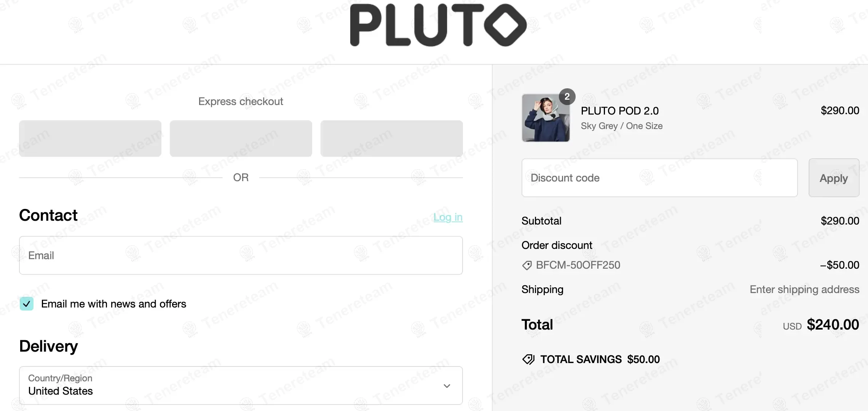Click the TOTAL SAVINGS tag icon
The height and width of the screenshot is (411, 868).
coord(528,359)
